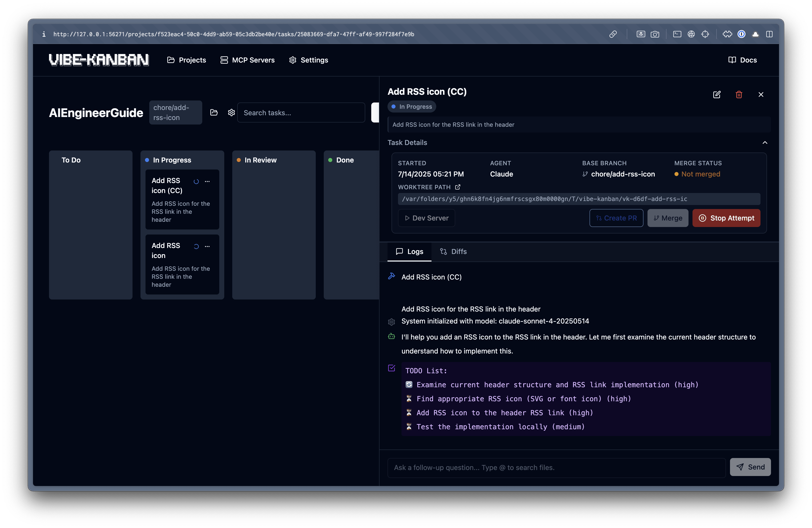Click the spinner on the Add RSS icon (CC) card

[196, 181]
